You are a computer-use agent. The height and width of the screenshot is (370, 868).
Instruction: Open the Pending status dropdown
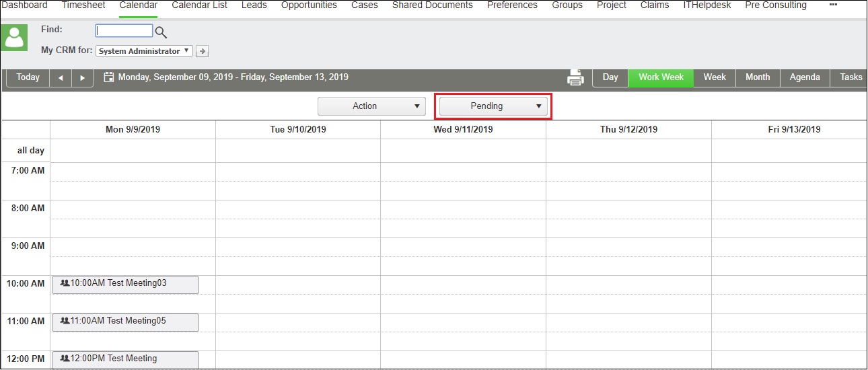tap(493, 106)
